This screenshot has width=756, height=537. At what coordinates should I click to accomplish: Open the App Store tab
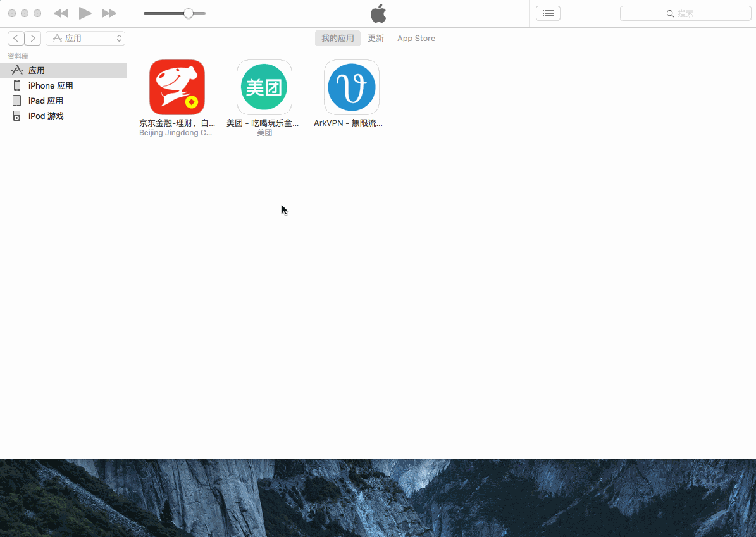[x=416, y=38]
